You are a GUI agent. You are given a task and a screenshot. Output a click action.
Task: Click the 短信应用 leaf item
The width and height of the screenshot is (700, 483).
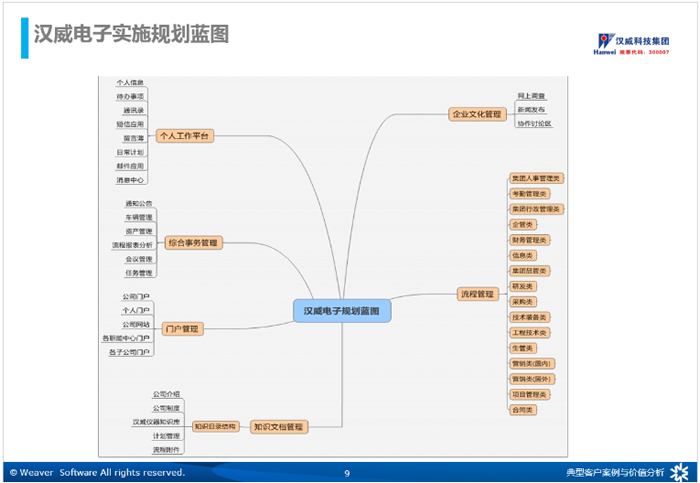pyautogui.click(x=130, y=124)
